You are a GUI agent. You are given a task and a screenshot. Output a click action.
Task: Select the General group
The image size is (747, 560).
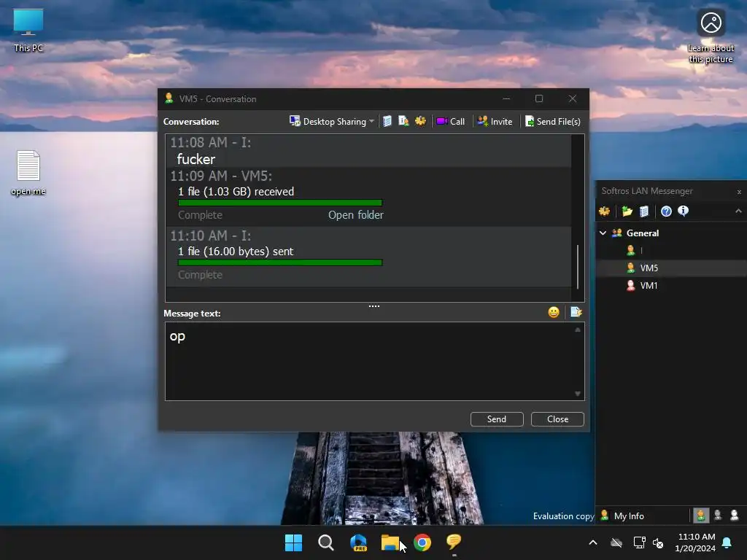coord(643,233)
